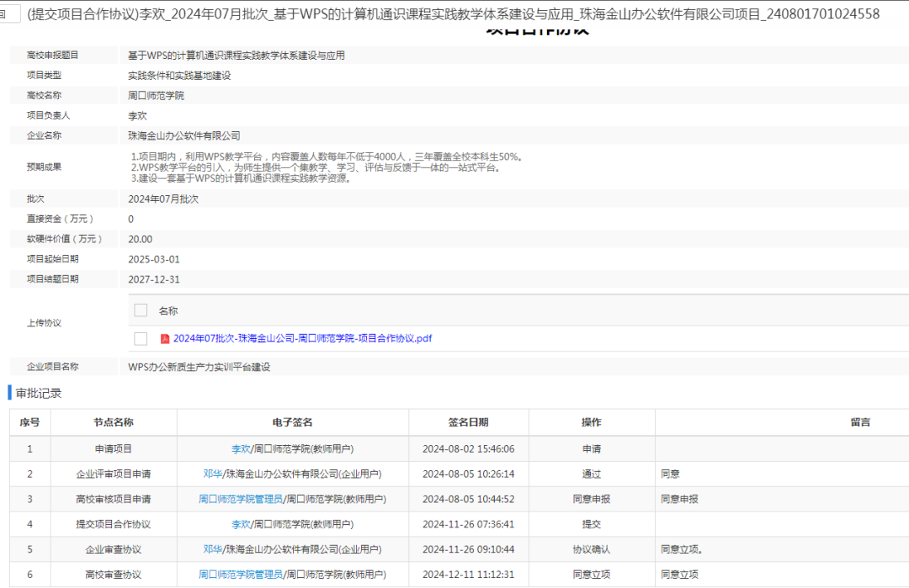This screenshot has height=588, width=909.
Task: Click the 签名日期 column header
Action: pos(469,422)
